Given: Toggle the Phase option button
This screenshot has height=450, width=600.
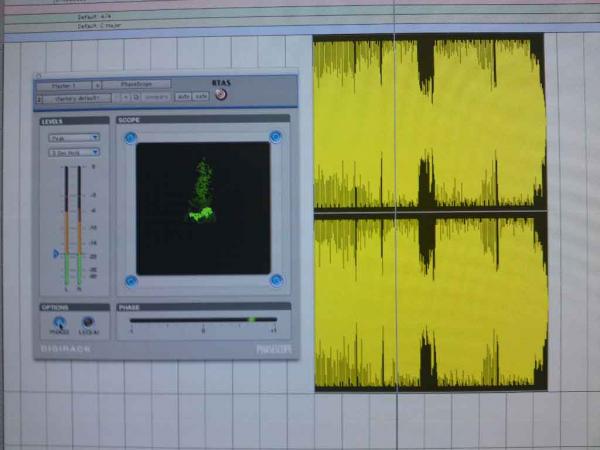Looking at the screenshot, I should 59,322.
